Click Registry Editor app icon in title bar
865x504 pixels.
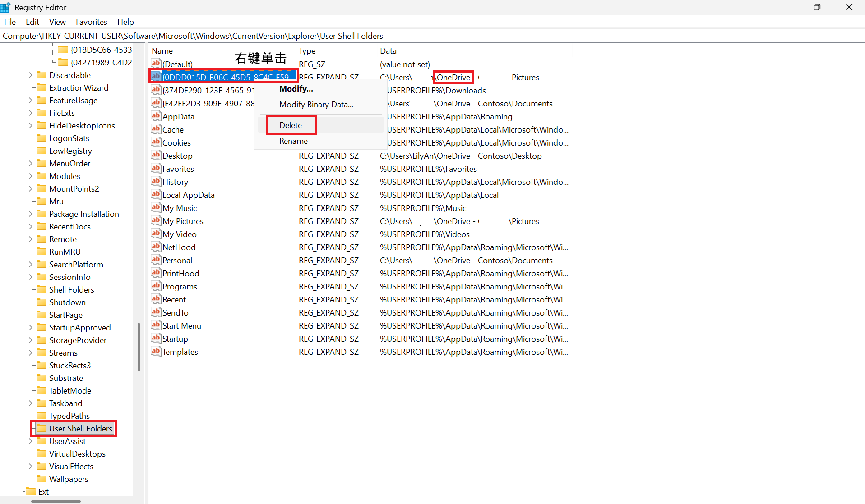5,7
